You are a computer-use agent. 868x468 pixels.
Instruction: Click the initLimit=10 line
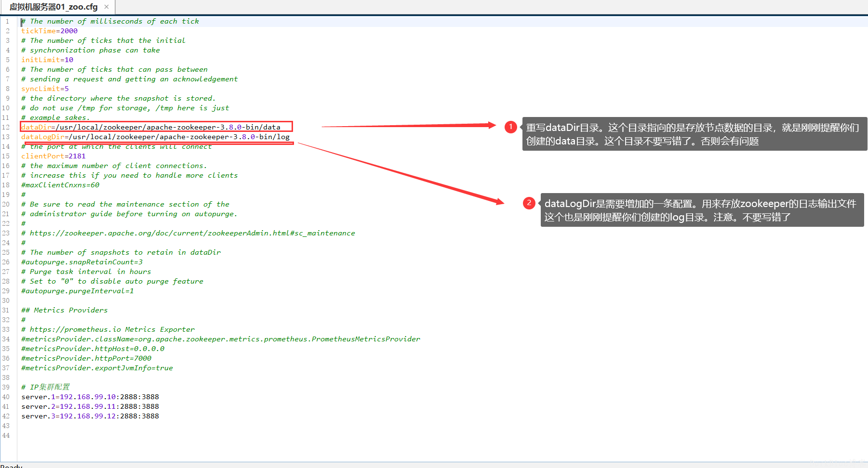(x=47, y=60)
